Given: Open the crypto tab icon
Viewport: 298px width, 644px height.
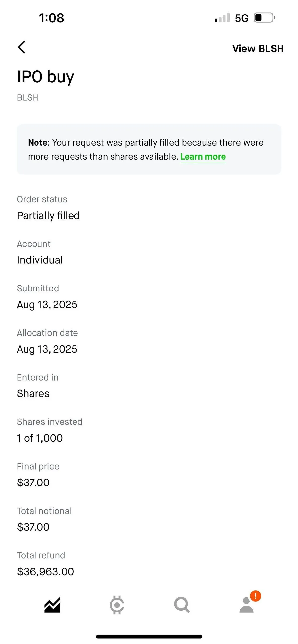Looking at the screenshot, I should (x=117, y=605).
